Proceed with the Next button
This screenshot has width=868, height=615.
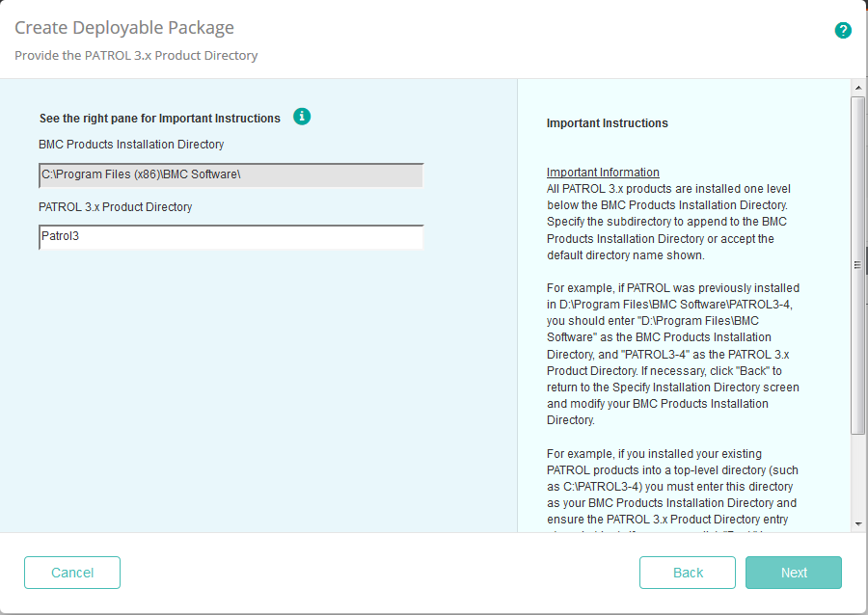(x=794, y=573)
